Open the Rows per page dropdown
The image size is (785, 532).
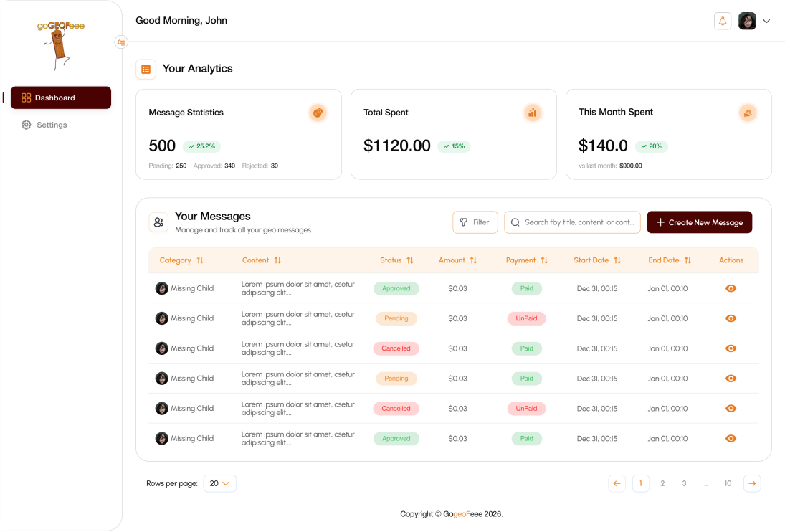219,483
